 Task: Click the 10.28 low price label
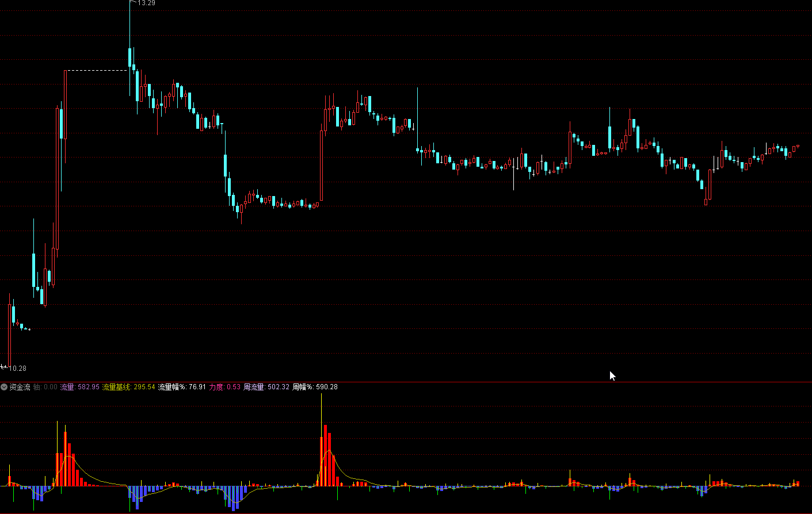pyautogui.click(x=17, y=368)
